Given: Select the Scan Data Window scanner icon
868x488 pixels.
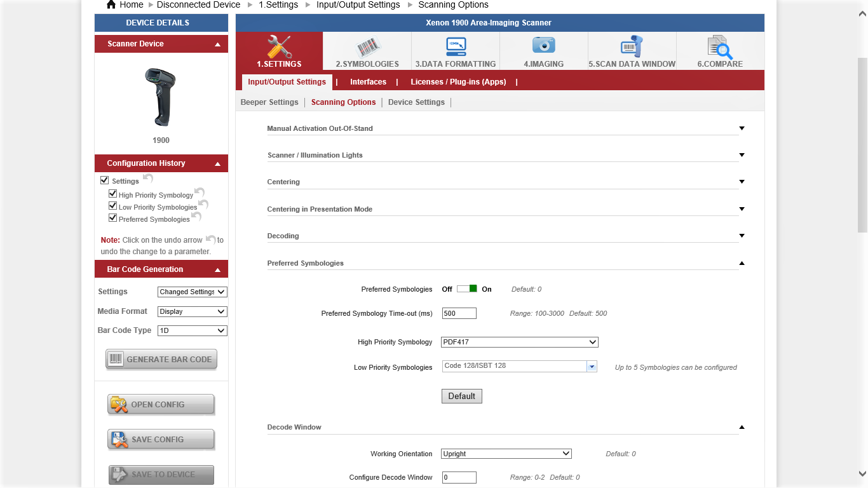Looking at the screenshot, I should coord(632,47).
